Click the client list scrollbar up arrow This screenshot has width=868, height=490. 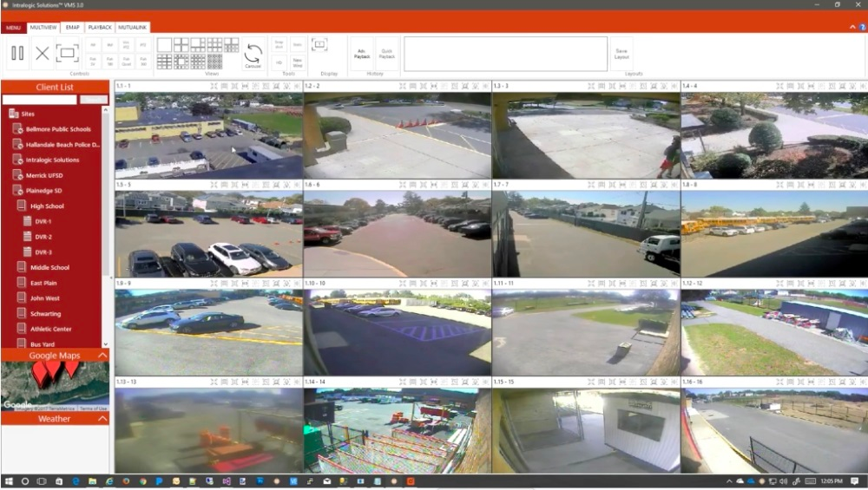(x=105, y=111)
